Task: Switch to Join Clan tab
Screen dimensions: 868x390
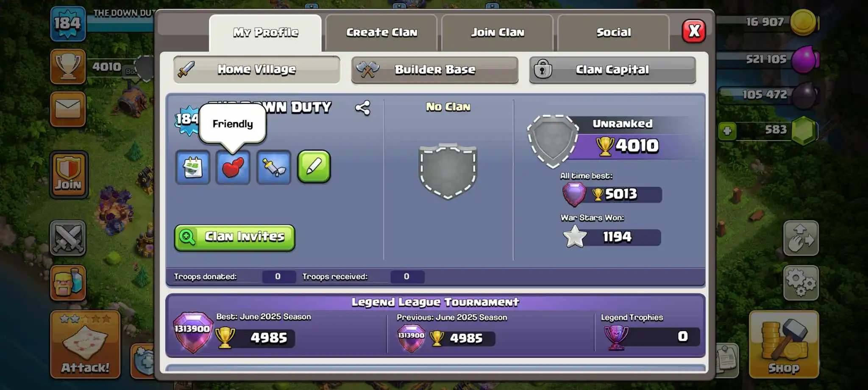Action: [498, 33]
